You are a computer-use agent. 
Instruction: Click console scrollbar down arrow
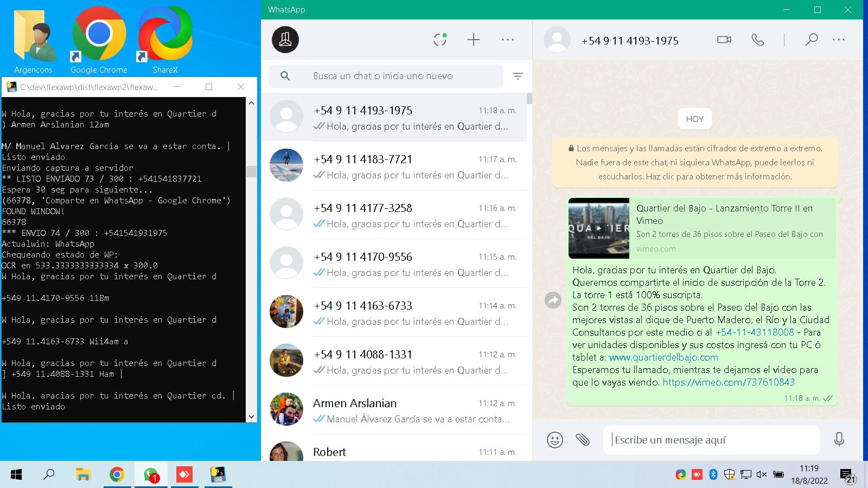coord(251,416)
